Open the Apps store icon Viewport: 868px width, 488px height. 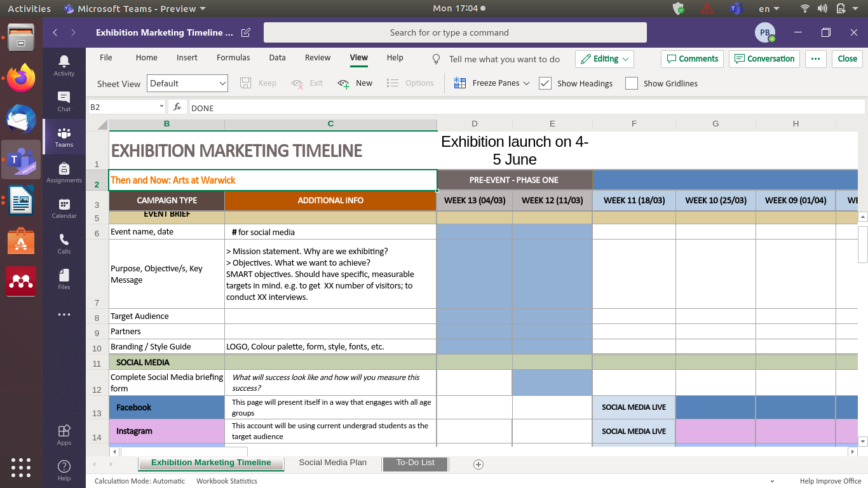click(x=64, y=435)
